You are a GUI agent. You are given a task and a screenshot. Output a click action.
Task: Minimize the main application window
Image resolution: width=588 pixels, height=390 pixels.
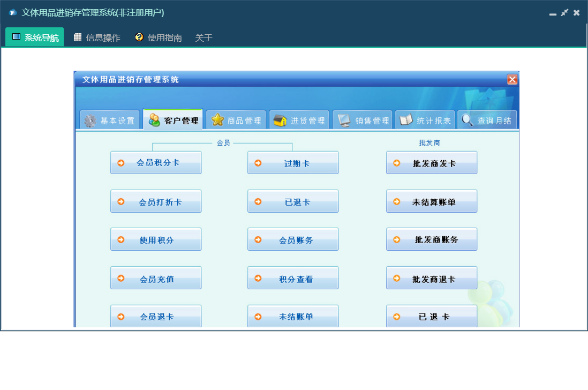(552, 13)
